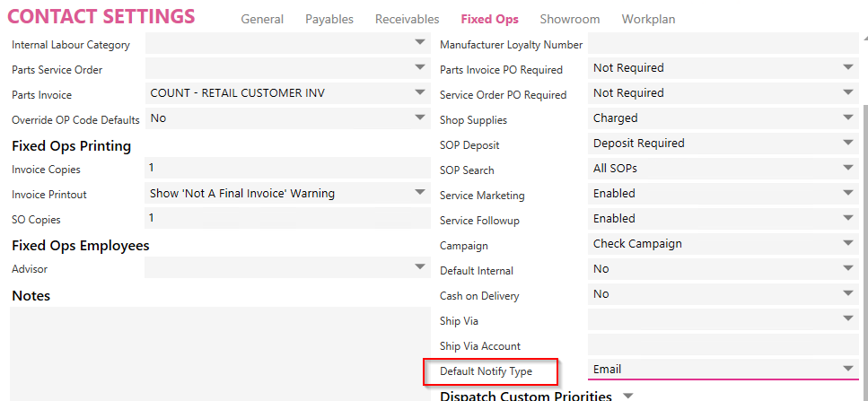Open the Payables tab
This screenshot has width=868, height=401.
[x=329, y=19]
